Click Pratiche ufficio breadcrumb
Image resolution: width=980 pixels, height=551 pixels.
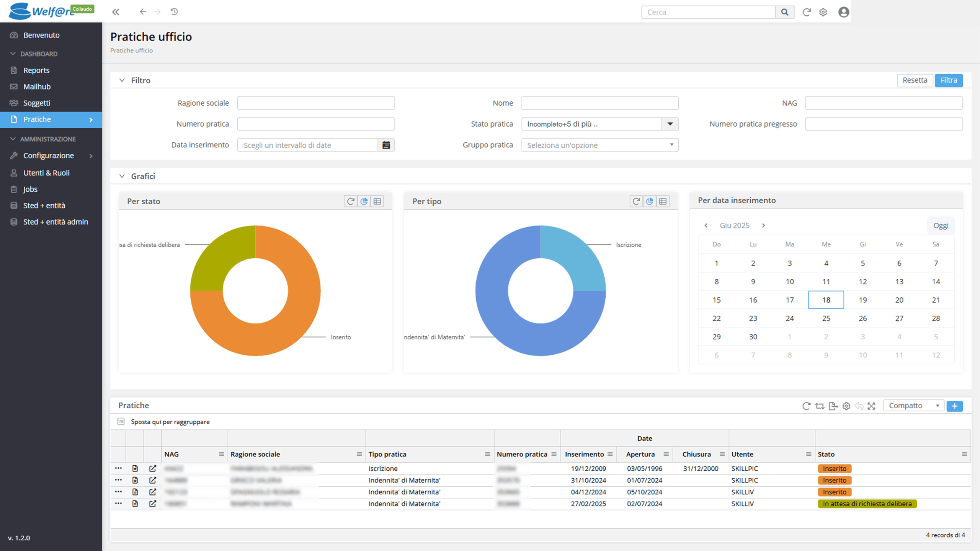[131, 51]
